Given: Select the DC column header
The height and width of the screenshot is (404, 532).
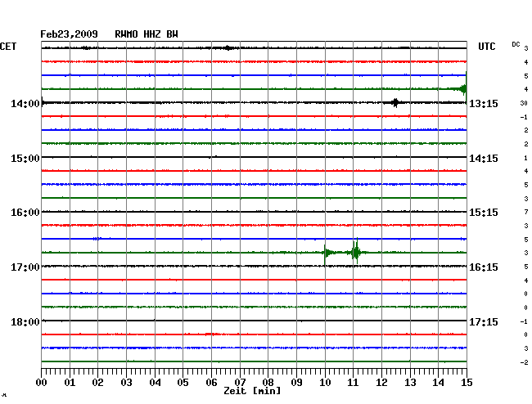Looking at the screenshot, I should [x=516, y=44].
